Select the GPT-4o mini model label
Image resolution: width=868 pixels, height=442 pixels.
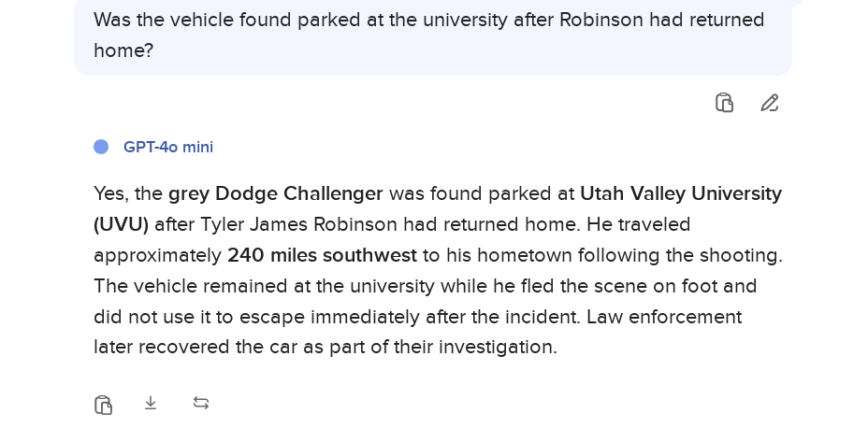click(168, 147)
